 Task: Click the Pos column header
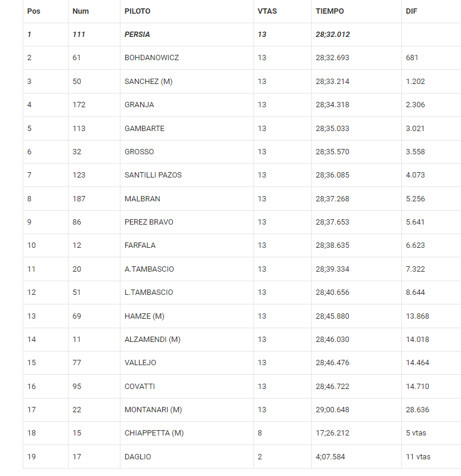[33, 11]
